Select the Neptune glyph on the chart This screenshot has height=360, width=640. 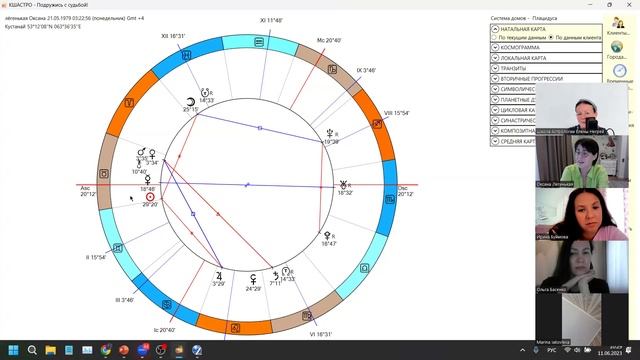(330, 133)
